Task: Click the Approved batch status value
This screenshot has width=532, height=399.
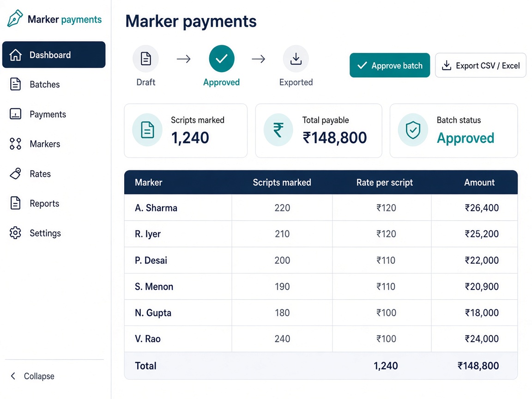Action: pos(465,138)
